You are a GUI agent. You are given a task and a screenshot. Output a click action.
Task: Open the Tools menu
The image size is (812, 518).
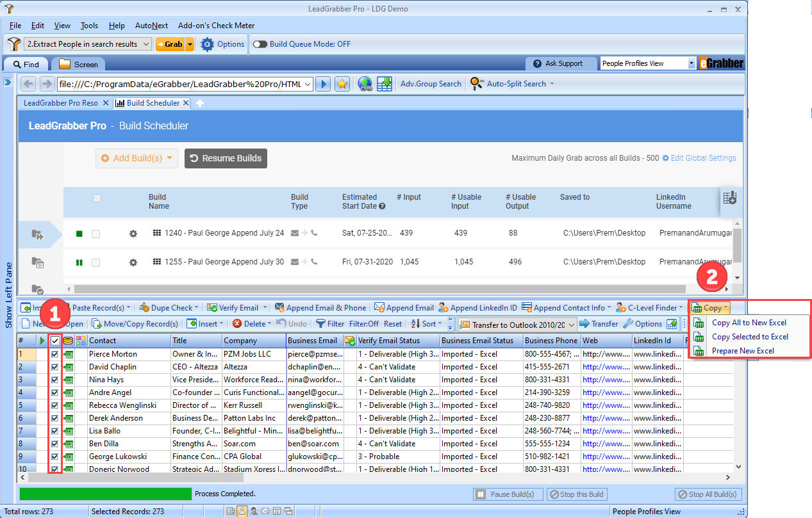(x=89, y=26)
